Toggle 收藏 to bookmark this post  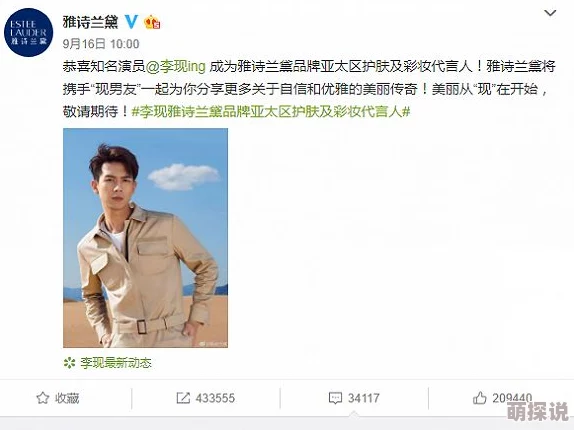tap(67, 398)
